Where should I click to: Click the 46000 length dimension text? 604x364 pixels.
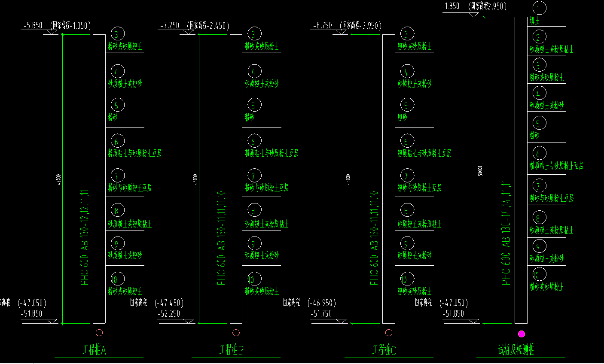(59, 179)
